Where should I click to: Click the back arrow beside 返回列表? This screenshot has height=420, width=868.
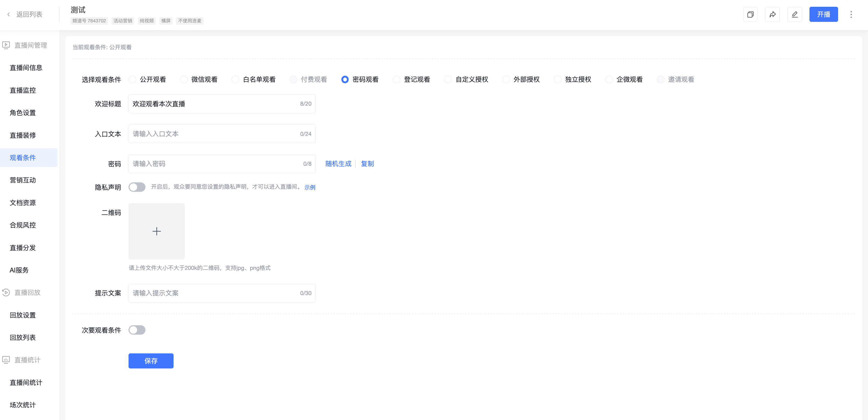pos(9,14)
